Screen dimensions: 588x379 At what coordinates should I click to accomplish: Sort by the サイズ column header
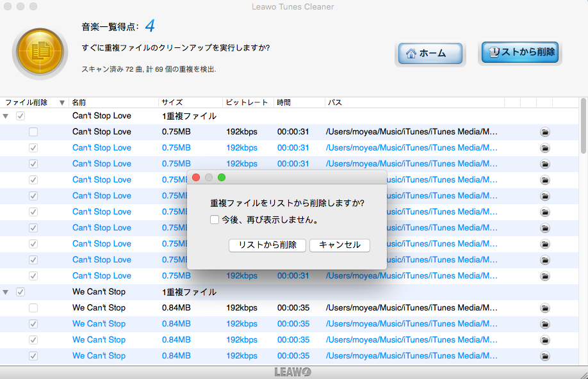click(172, 102)
